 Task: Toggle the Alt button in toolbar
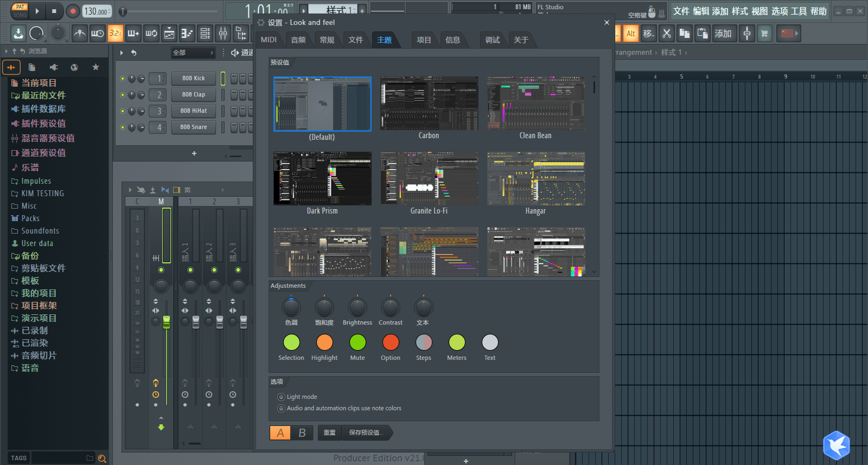pos(631,34)
